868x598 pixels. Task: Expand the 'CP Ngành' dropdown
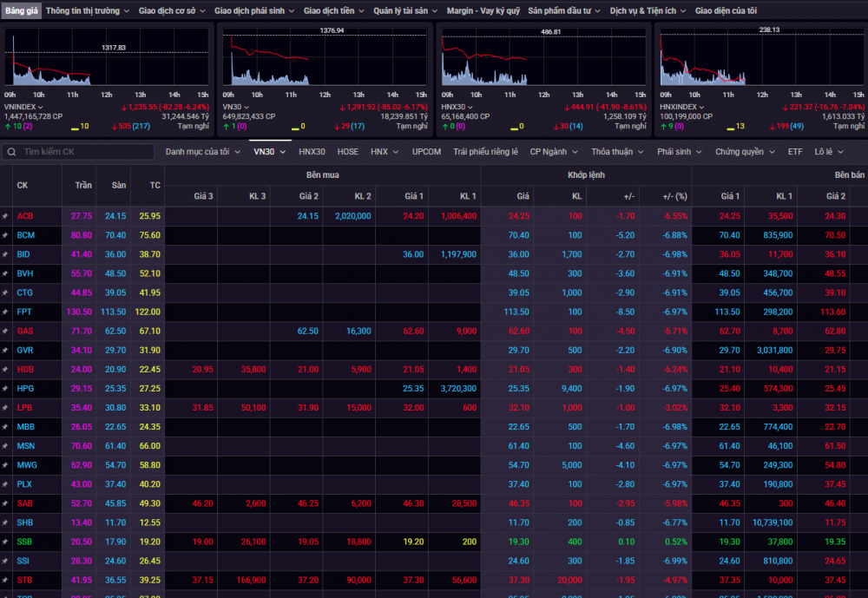pyautogui.click(x=553, y=152)
